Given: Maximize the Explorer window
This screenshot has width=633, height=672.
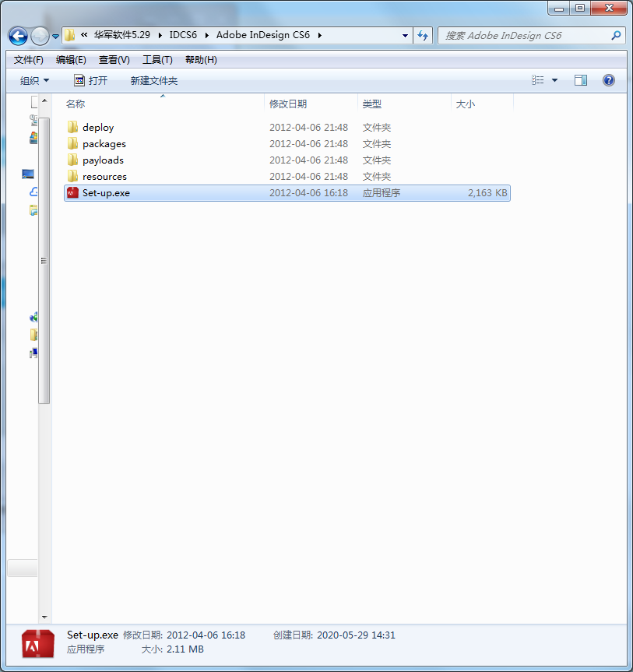Looking at the screenshot, I should (x=580, y=8).
